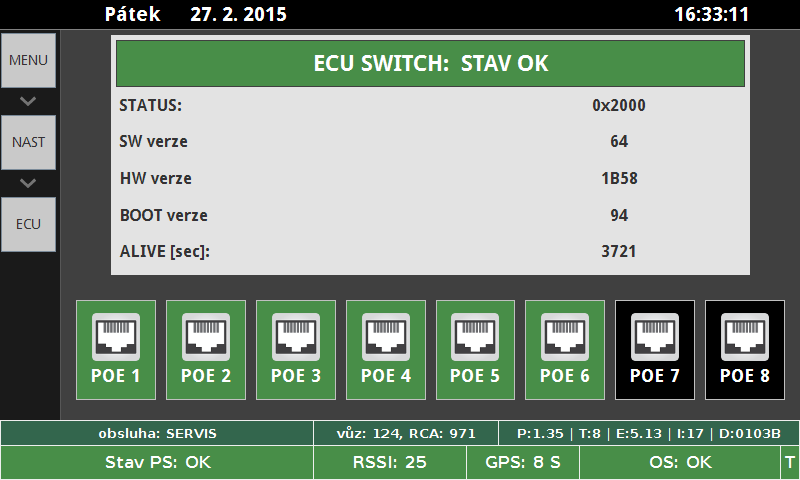Click the ECU sidebar button
The height and width of the screenshot is (480, 800).
pyautogui.click(x=28, y=224)
